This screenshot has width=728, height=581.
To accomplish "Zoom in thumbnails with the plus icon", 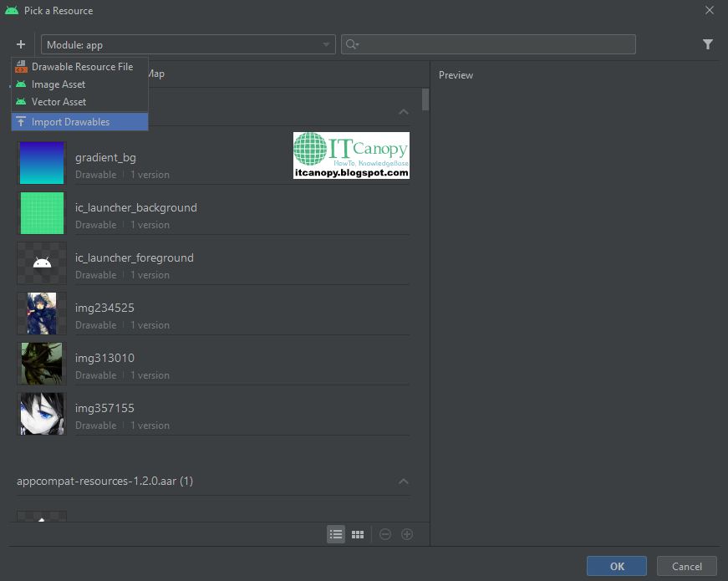I will click(x=407, y=534).
